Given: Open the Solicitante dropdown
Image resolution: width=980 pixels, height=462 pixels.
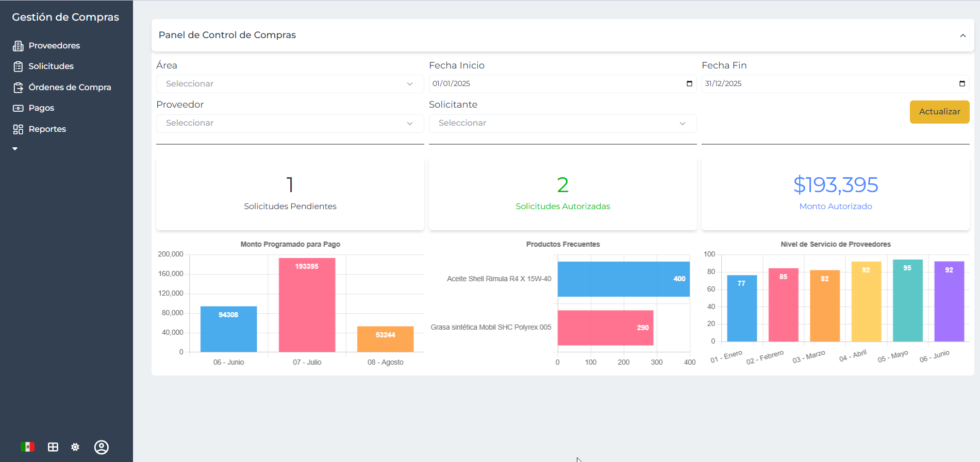Looking at the screenshot, I should click(x=562, y=123).
